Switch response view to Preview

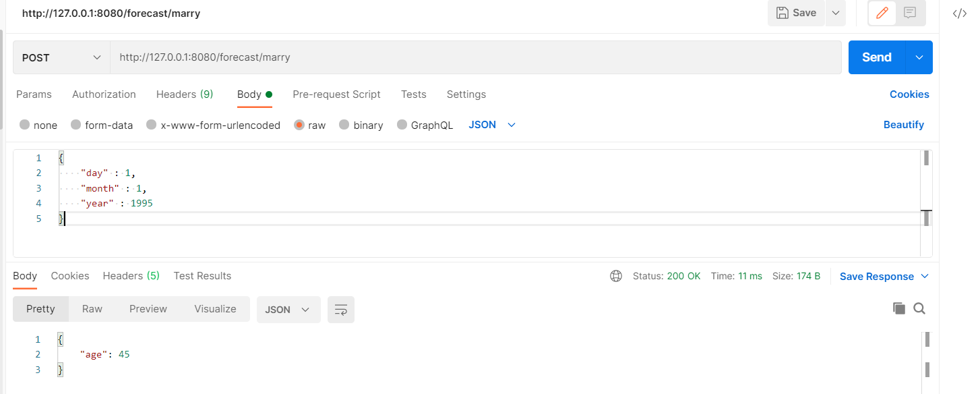coord(148,309)
